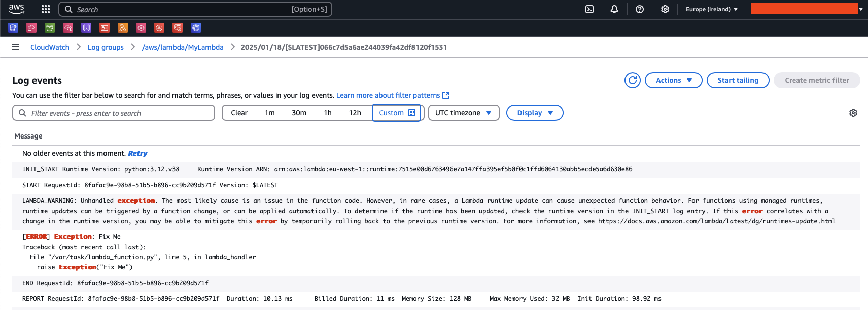868x310 pixels.
Task: Click the search magnifier in top bar
Action: [68, 9]
